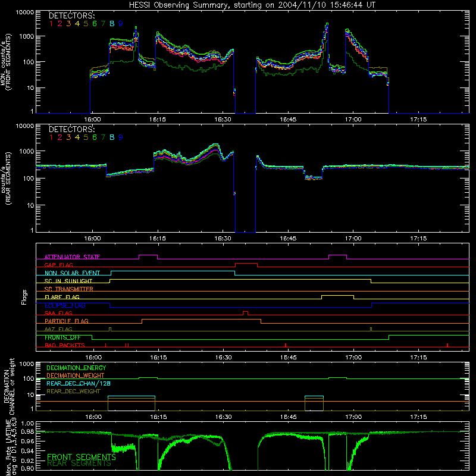Image resolution: width=476 pixels, height=476 pixels.
Task: Click the BAD_PACKETS flag label
Action: (x=65, y=345)
